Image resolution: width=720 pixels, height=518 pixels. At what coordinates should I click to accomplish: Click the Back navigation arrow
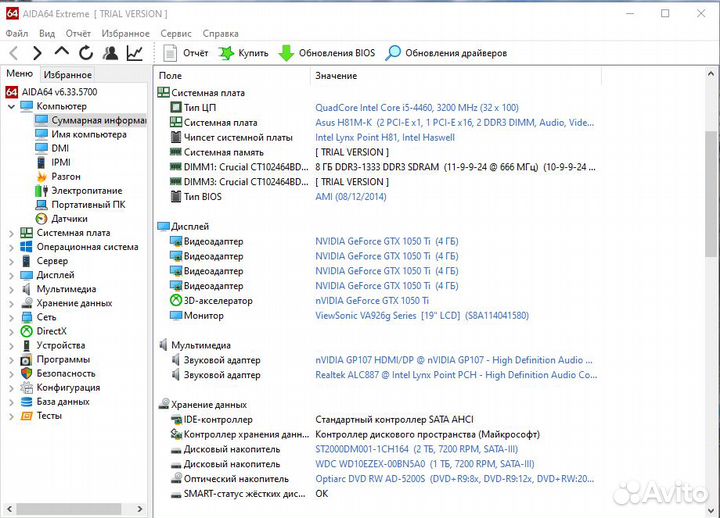[13, 53]
